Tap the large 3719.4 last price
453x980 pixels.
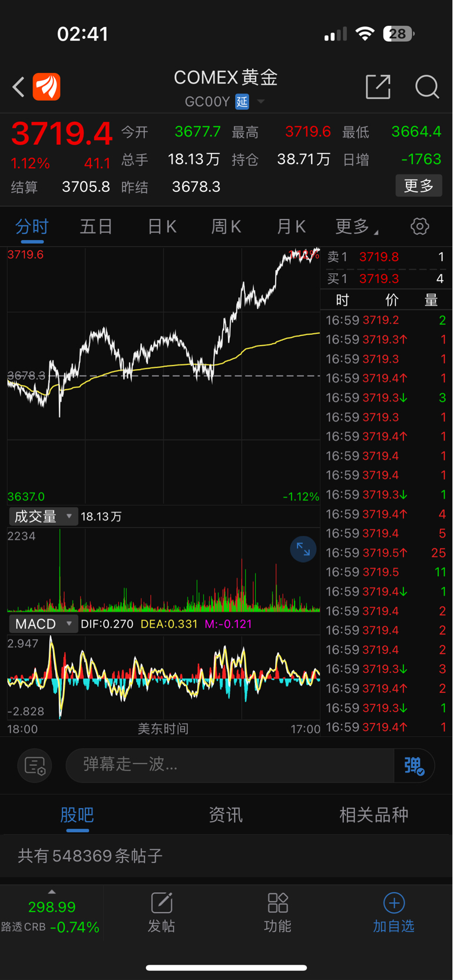(62, 134)
